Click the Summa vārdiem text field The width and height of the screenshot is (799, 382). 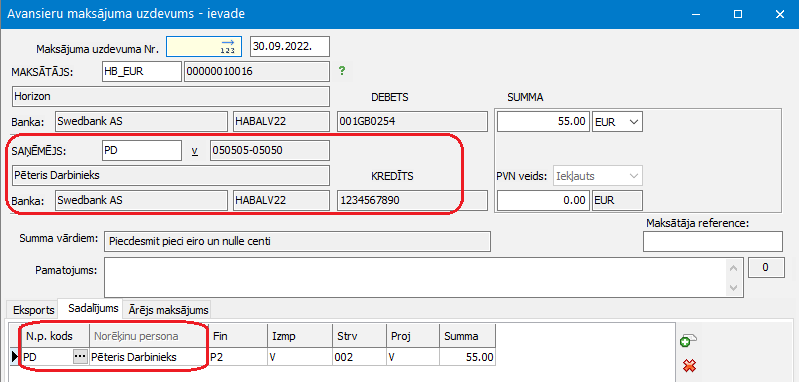[297, 241]
